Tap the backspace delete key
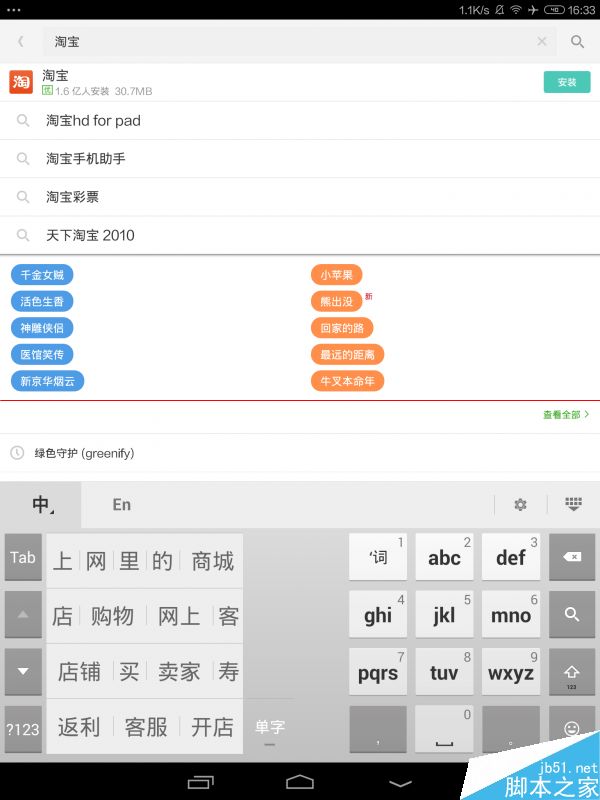 coord(572,557)
